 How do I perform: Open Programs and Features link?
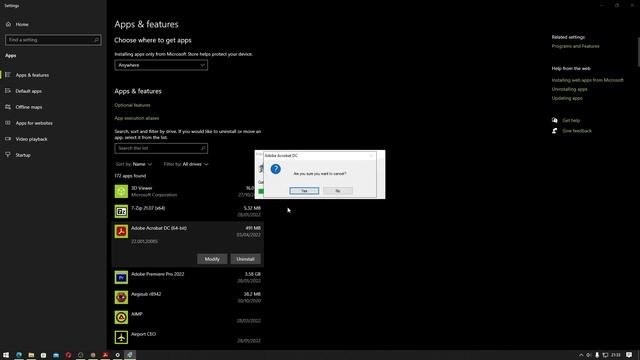coord(576,46)
